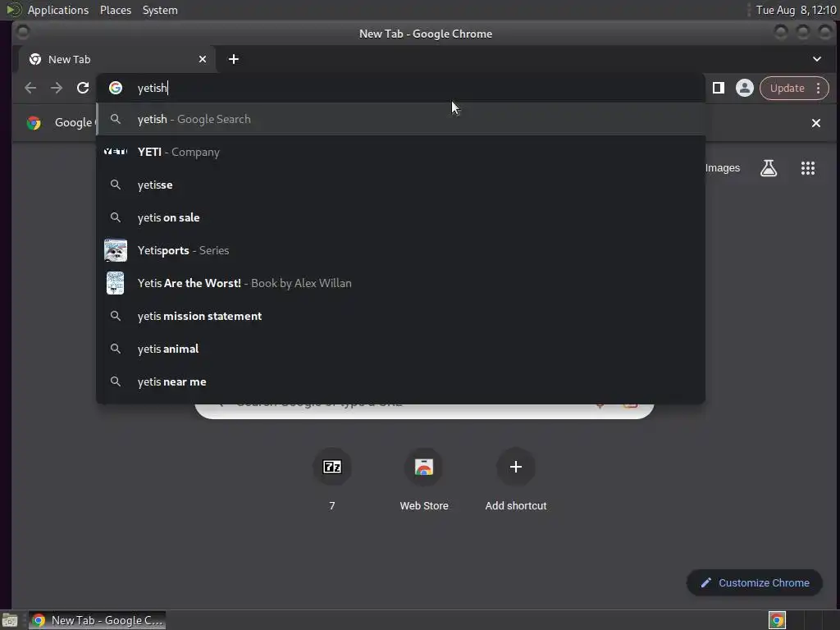Open the profile avatar menu
840x630 pixels.
point(745,88)
